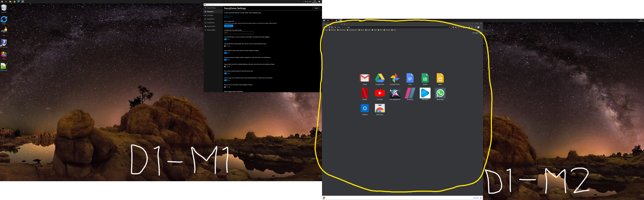Click Save in FancyZones Settings

pos(316,8)
